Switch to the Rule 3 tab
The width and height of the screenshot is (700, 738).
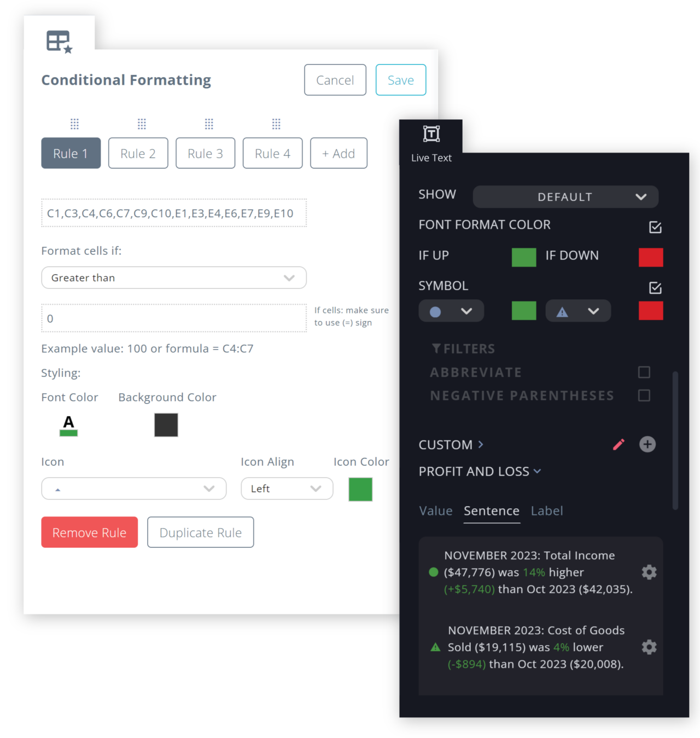coord(205,153)
